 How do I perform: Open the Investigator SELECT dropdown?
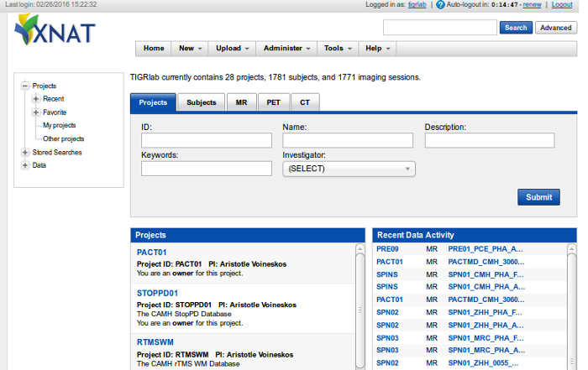[349, 169]
